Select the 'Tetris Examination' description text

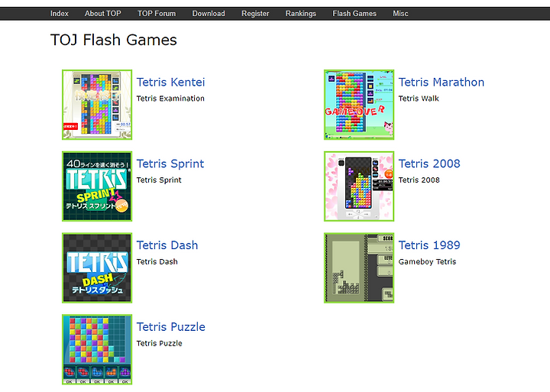(170, 99)
